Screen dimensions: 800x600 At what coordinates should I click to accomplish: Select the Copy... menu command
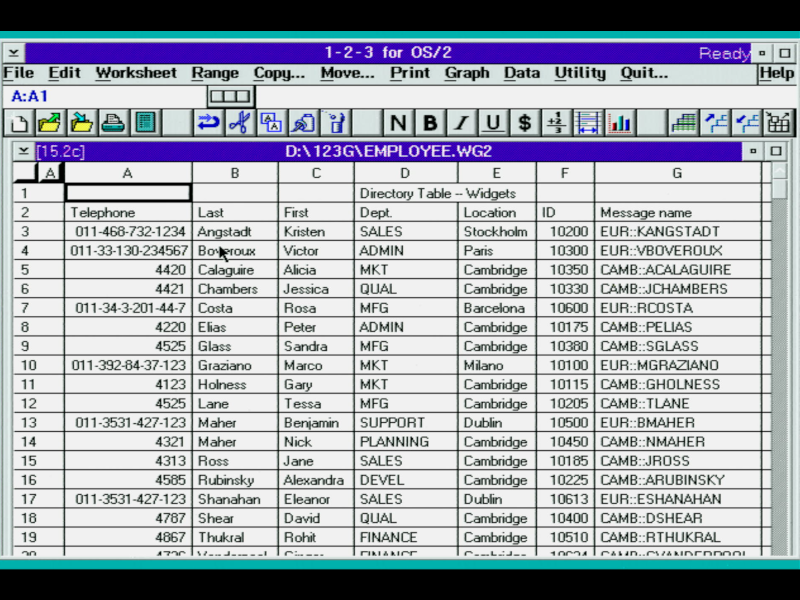[x=279, y=73]
